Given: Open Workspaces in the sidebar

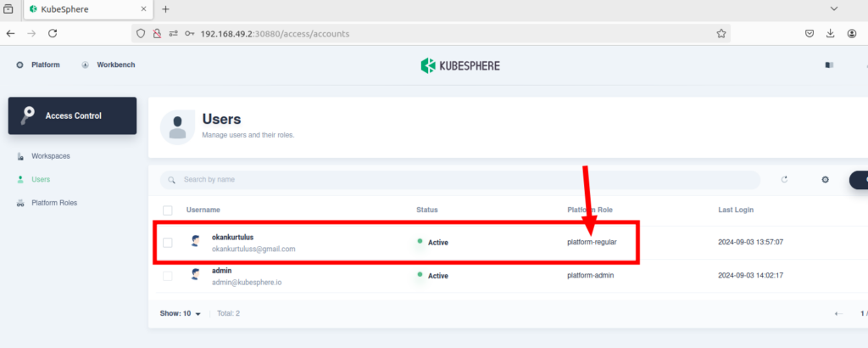Looking at the screenshot, I should [50, 156].
